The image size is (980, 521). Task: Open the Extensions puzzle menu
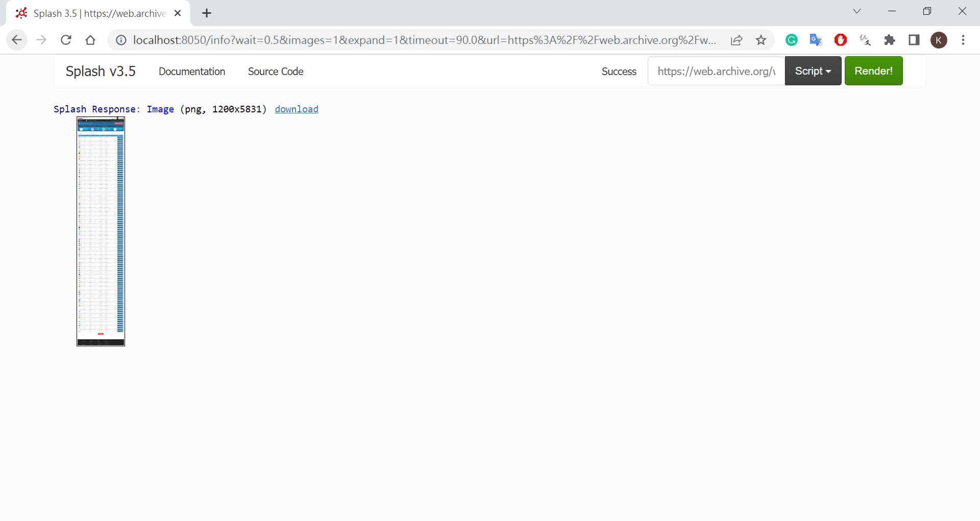click(x=890, y=40)
